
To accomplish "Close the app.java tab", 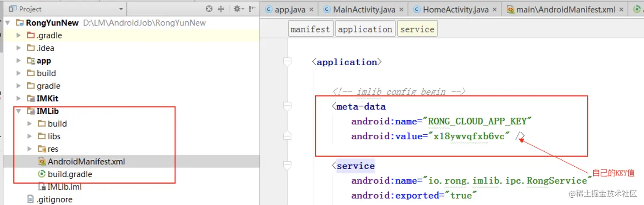I will 311,9.
